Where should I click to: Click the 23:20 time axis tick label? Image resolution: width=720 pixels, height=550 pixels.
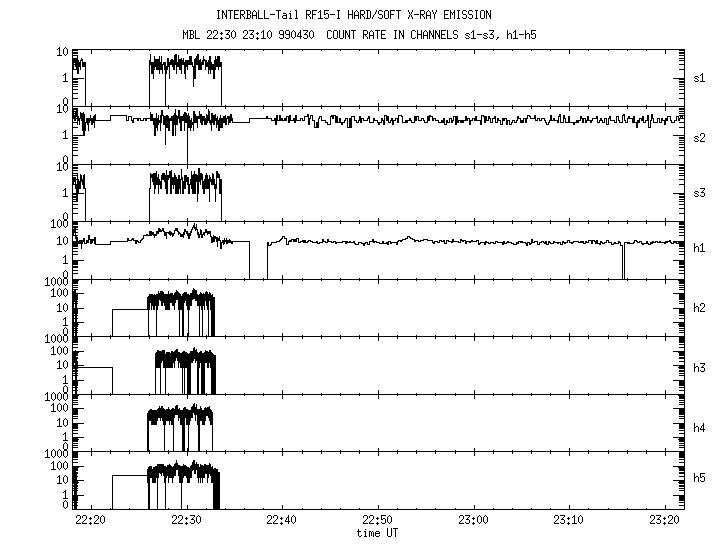pos(664,521)
